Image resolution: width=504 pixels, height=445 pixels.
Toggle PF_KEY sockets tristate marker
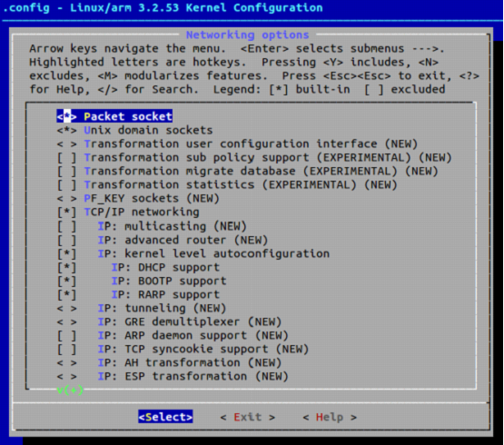coord(67,198)
